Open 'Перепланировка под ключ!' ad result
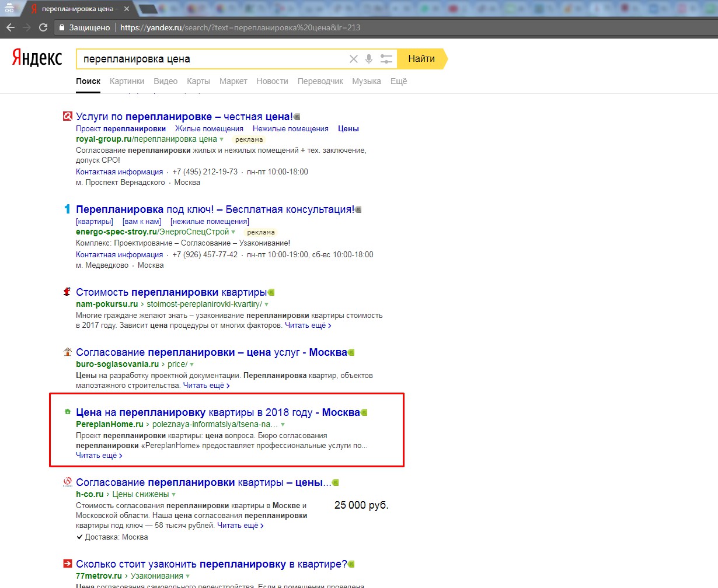Viewport: 718px width, 588px height. tap(215, 209)
